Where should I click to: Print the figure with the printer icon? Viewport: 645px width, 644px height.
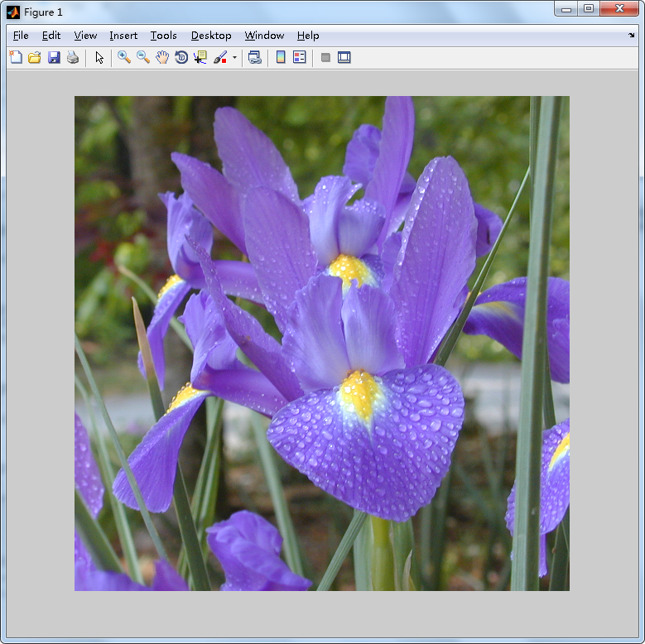point(73,57)
